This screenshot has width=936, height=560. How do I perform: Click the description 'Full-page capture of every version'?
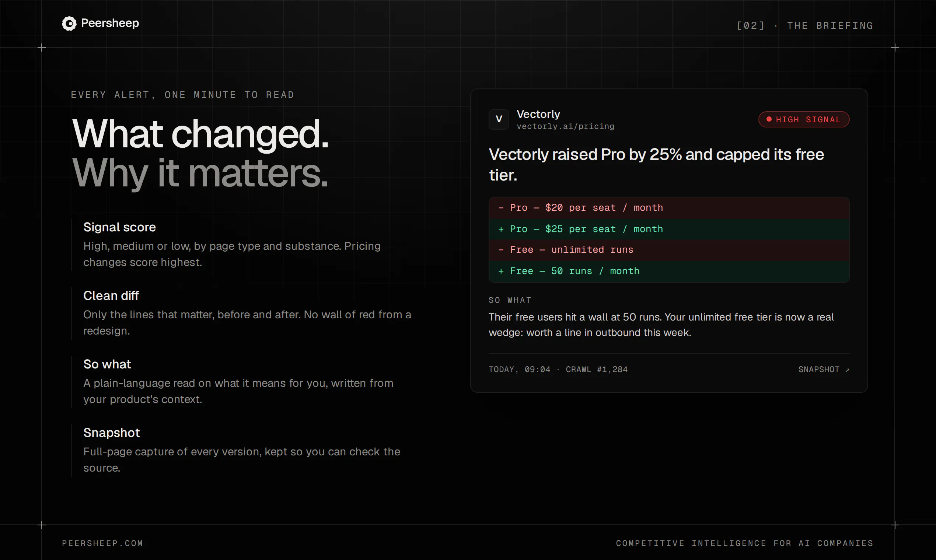click(242, 460)
